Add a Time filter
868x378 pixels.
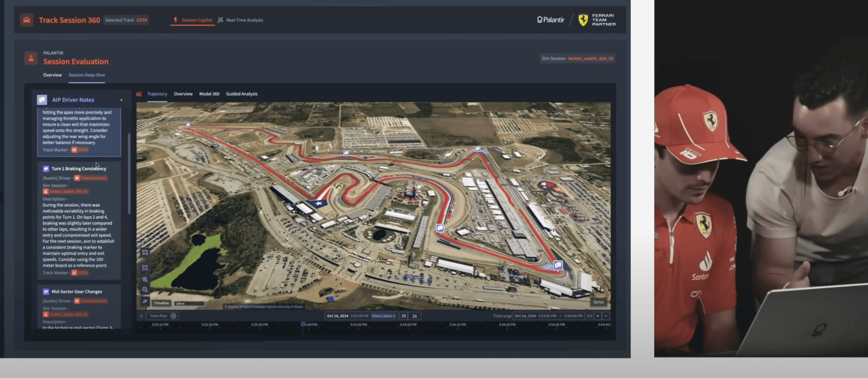163,316
